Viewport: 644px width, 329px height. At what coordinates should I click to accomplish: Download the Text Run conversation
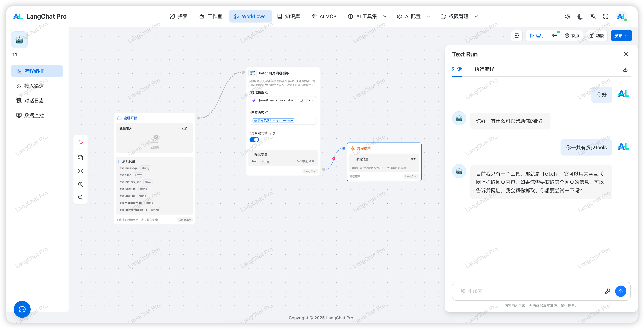[625, 69]
